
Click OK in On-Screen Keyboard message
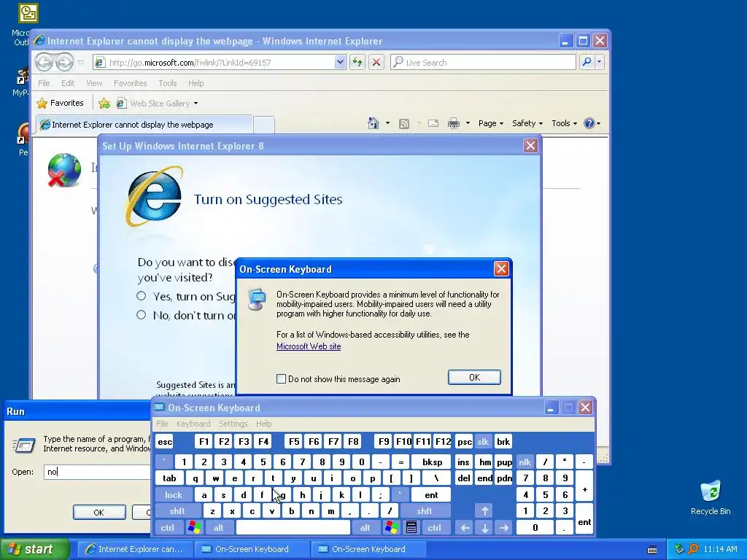point(474,377)
